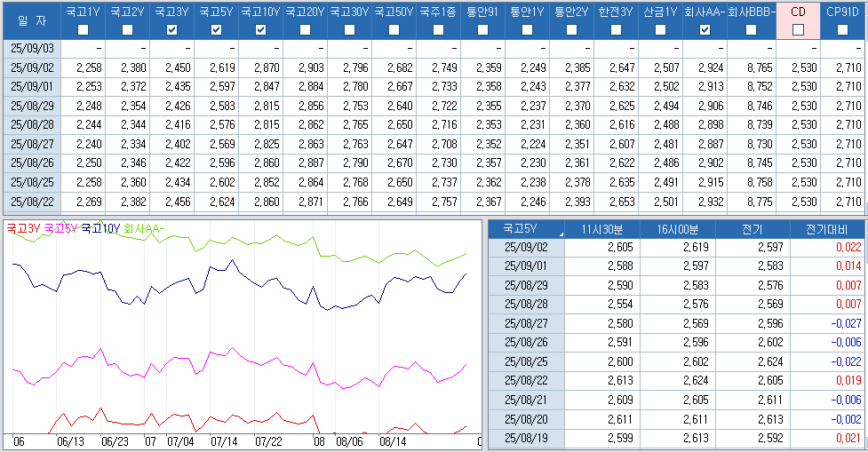Viewport: 868px width, 452px height.
Task: Select the 전기대비 column header
Action: tap(827, 229)
